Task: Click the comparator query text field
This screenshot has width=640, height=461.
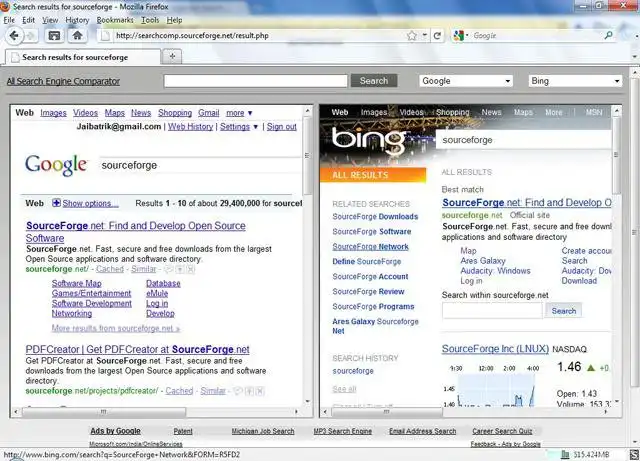Action: point(256,81)
